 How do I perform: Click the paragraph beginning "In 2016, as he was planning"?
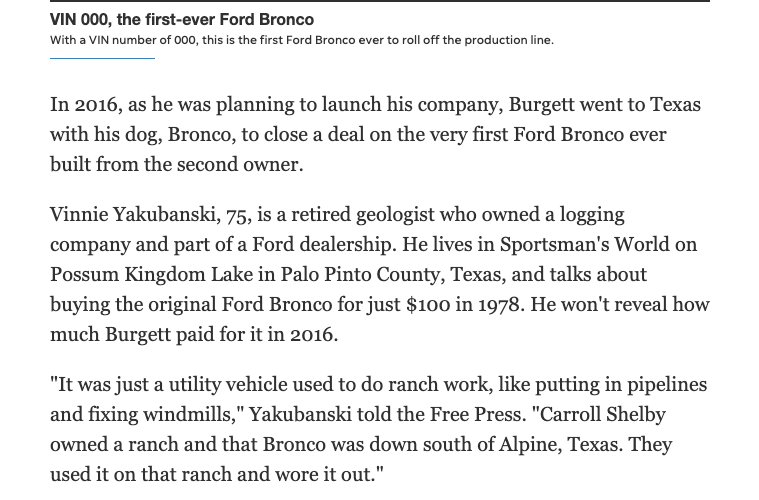pyautogui.click(x=375, y=134)
